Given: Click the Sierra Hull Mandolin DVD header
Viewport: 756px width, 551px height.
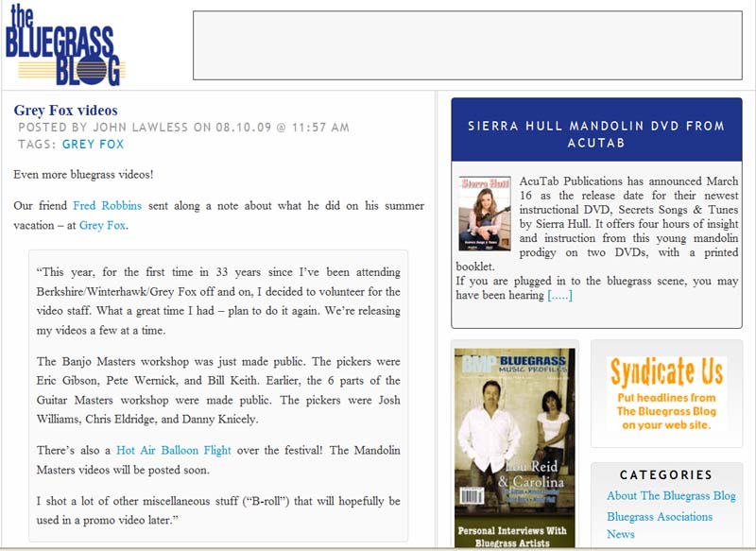Looking at the screenshot, I should point(596,134).
